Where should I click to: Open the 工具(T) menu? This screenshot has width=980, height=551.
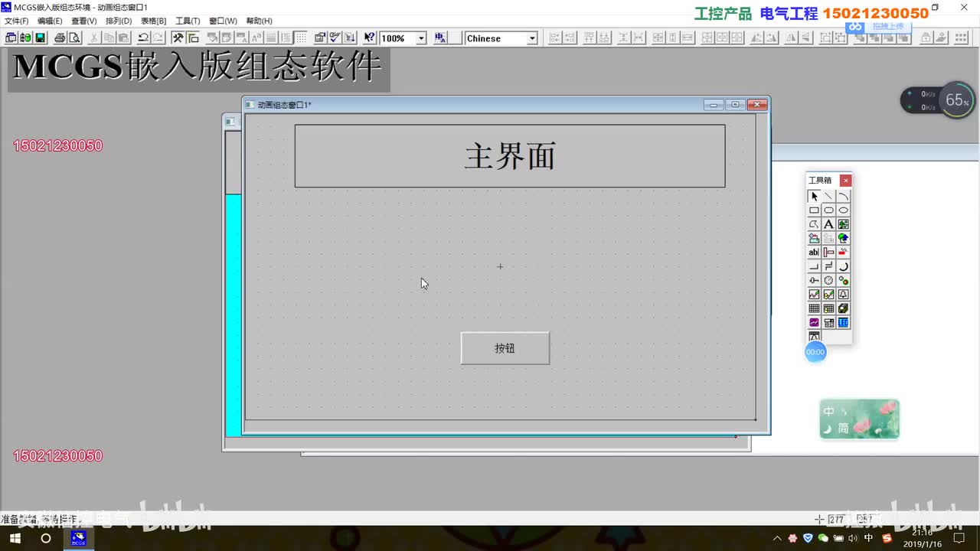[188, 21]
